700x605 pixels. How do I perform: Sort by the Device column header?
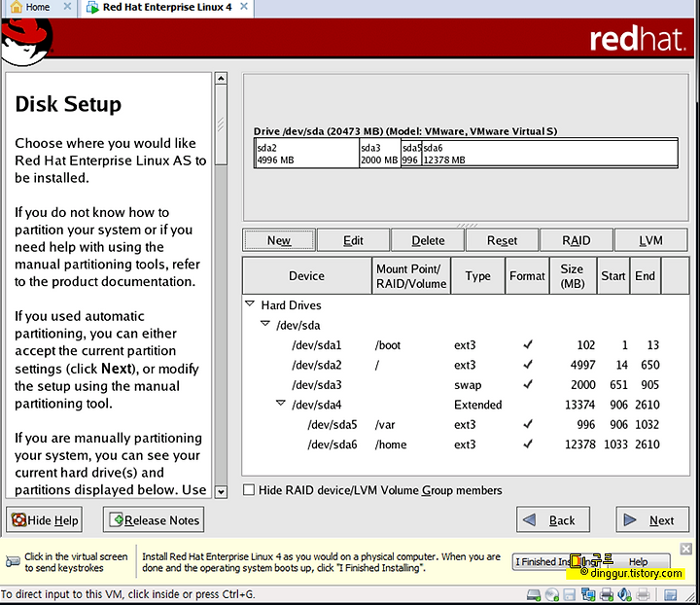(x=306, y=275)
